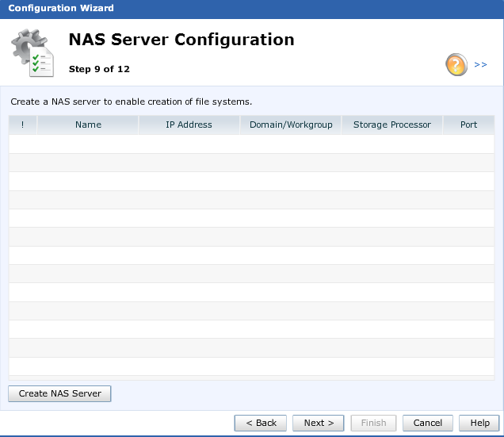Click the Storage Processor column header
This screenshot has width=504, height=437.
tap(391, 125)
